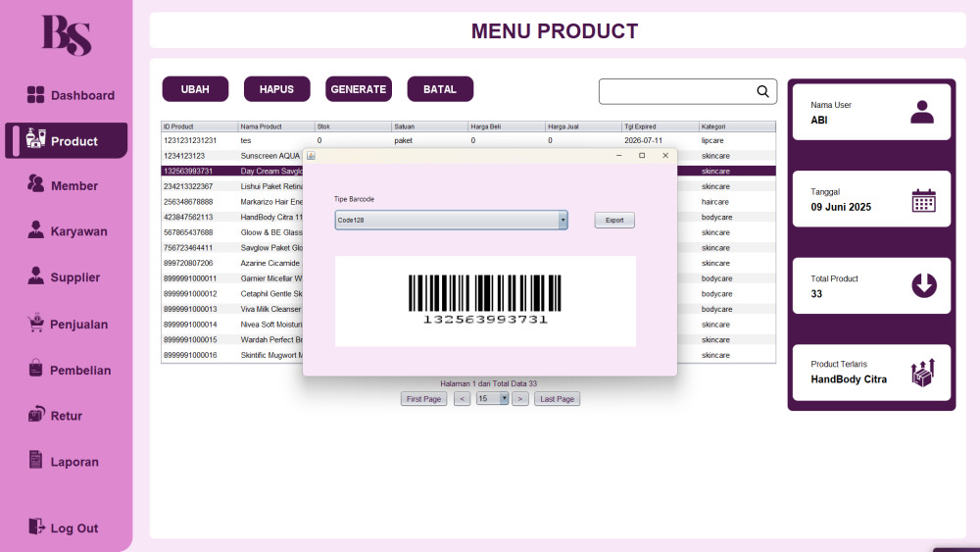Open the Karyawan section
980x552 pixels.
pyautogui.click(x=78, y=232)
